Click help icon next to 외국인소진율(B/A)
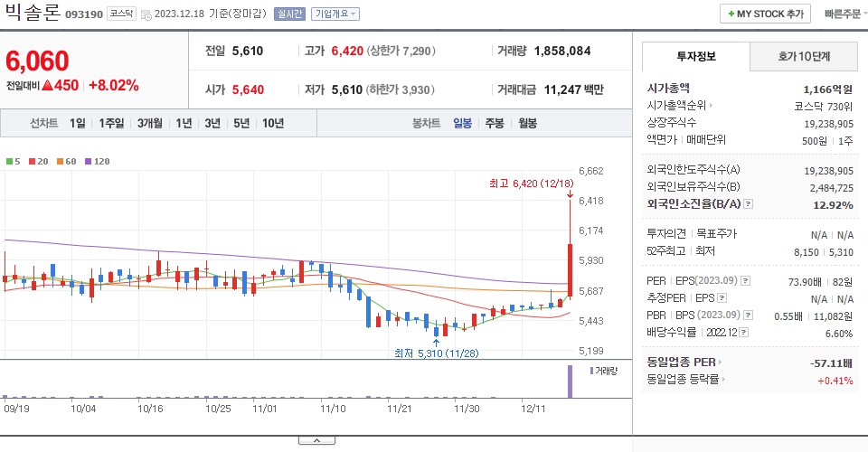The image size is (868, 452). click(748, 204)
